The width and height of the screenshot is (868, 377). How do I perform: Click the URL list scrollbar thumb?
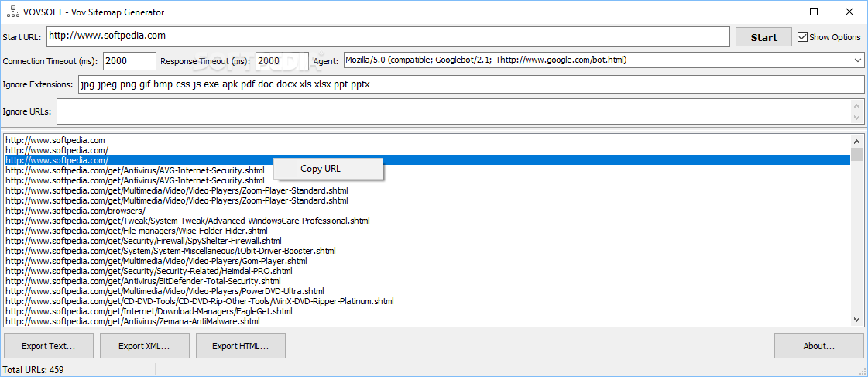pos(857,153)
